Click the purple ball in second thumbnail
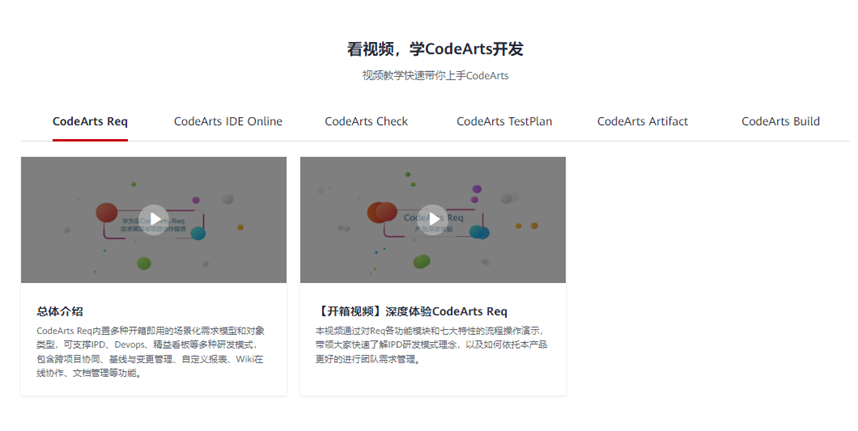858x431 pixels. 477,189
